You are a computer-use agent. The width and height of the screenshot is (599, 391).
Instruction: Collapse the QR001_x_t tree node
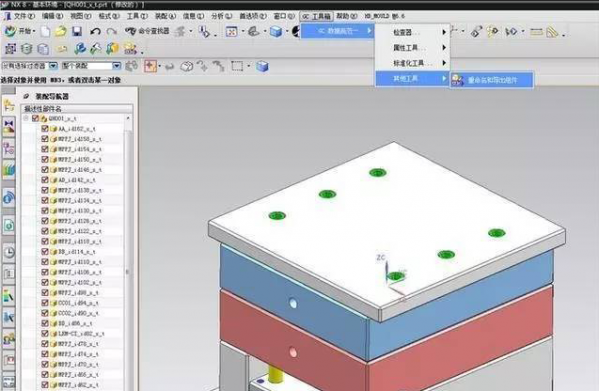click(x=26, y=118)
